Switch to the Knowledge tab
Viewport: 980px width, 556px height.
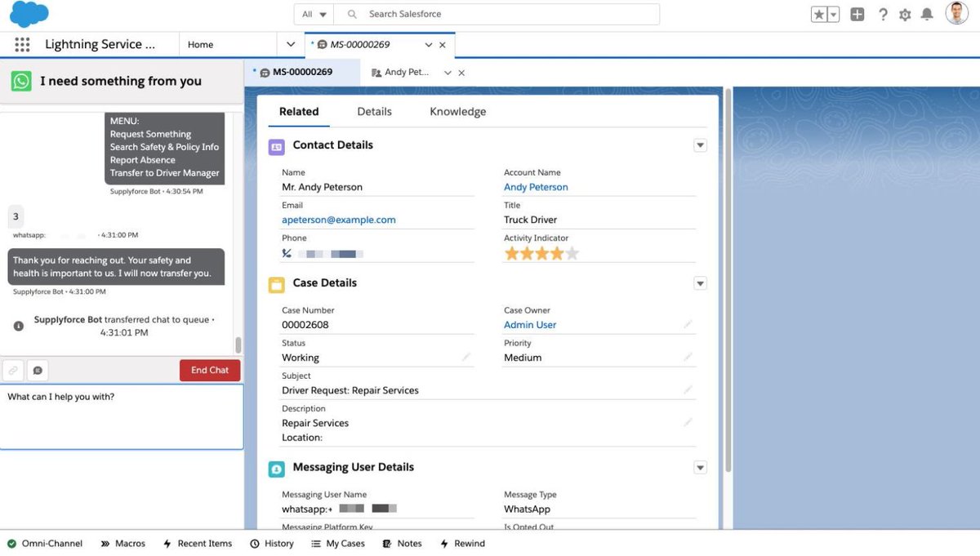458,112
